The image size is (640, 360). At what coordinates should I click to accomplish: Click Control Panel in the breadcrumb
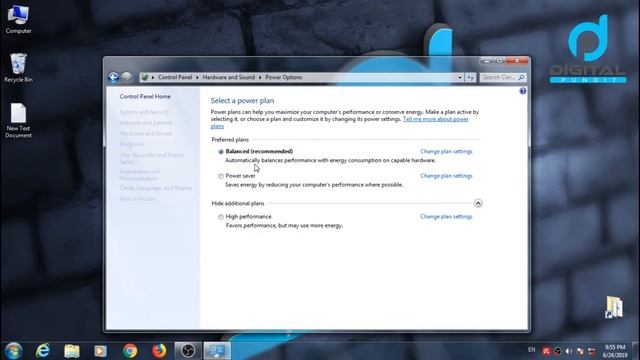click(x=175, y=77)
